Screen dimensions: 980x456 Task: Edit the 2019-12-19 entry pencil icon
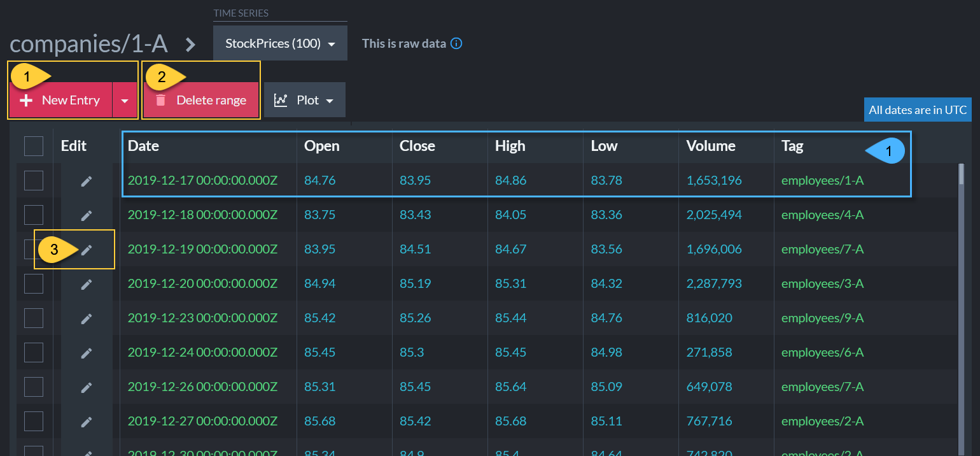click(x=87, y=250)
